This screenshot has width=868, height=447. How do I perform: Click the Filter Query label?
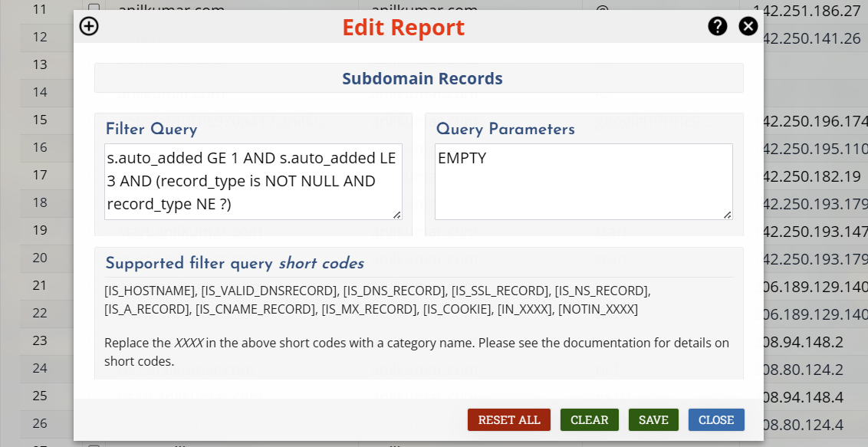pos(151,130)
